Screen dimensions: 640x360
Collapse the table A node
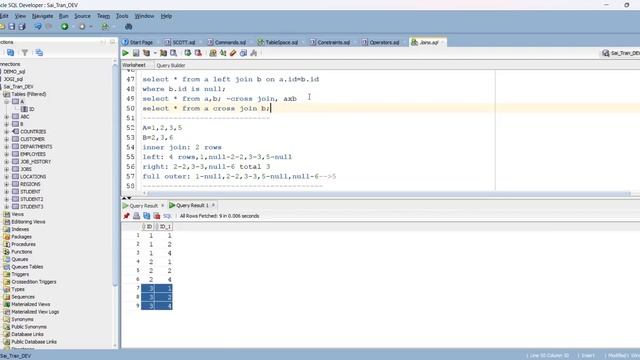click(7, 102)
